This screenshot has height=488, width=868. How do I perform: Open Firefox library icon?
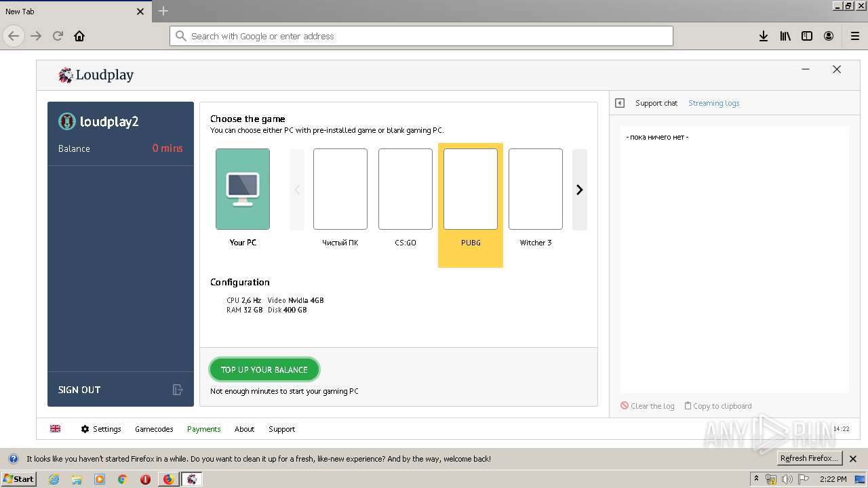click(785, 36)
